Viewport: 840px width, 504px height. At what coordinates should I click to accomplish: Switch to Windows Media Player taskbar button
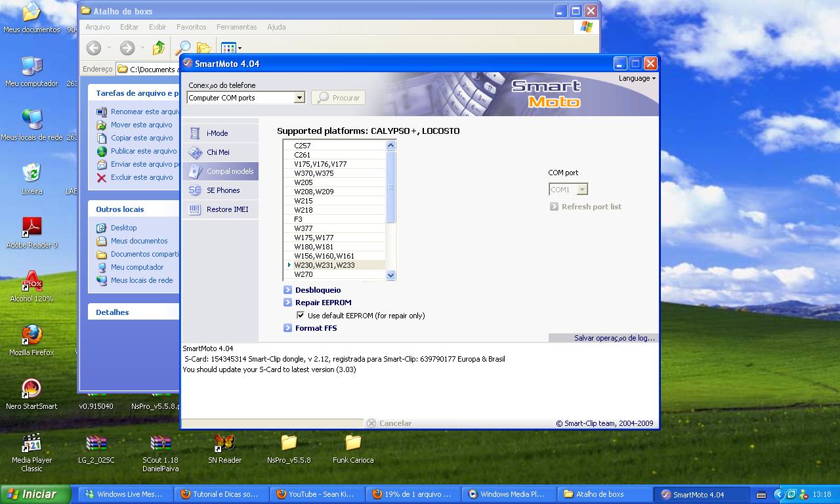(x=509, y=494)
